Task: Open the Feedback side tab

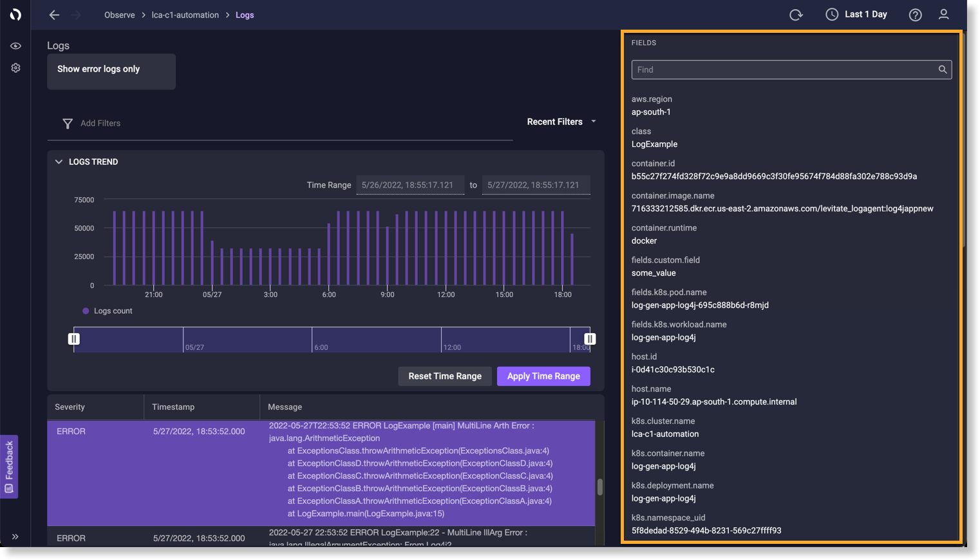Action: click(9, 467)
